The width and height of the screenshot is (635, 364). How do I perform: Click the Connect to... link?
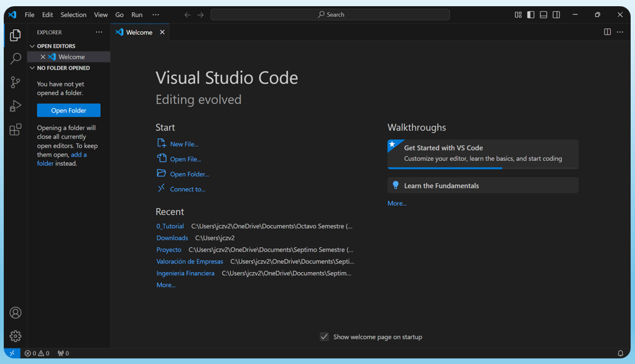pos(187,189)
